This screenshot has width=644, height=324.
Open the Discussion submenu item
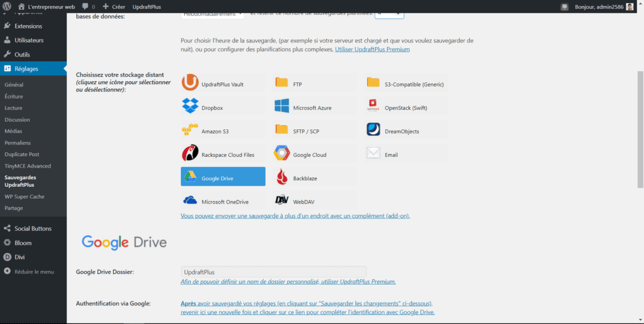click(17, 120)
